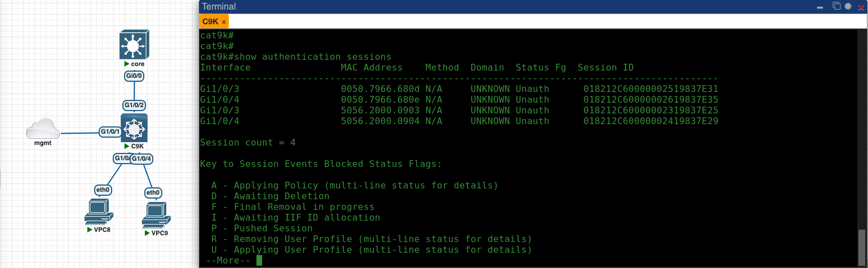Close the C9K terminal tab
868x268 pixels.
click(x=224, y=21)
